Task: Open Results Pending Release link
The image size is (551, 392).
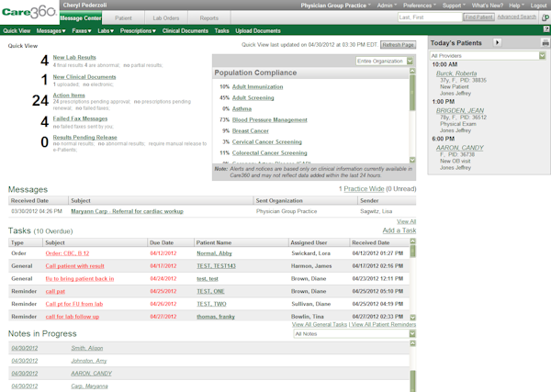Action: 85,138
